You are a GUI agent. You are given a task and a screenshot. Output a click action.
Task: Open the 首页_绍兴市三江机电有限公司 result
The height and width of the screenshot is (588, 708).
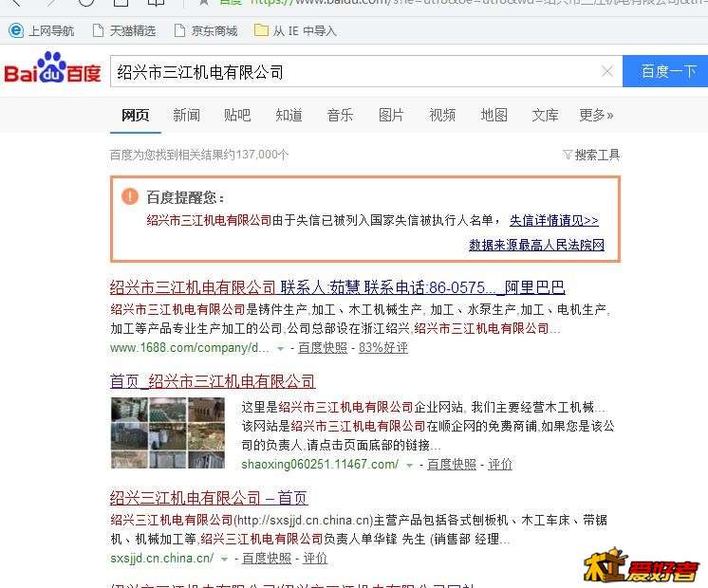click(x=213, y=381)
